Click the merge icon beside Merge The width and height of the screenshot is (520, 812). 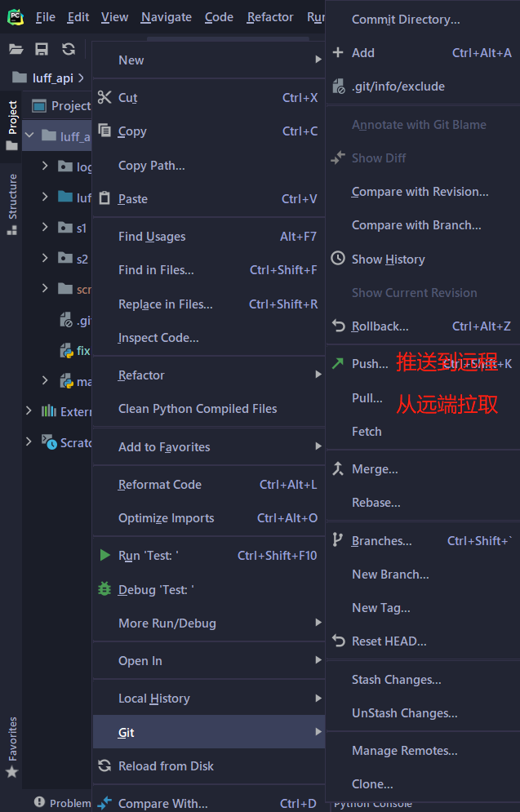pos(338,468)
